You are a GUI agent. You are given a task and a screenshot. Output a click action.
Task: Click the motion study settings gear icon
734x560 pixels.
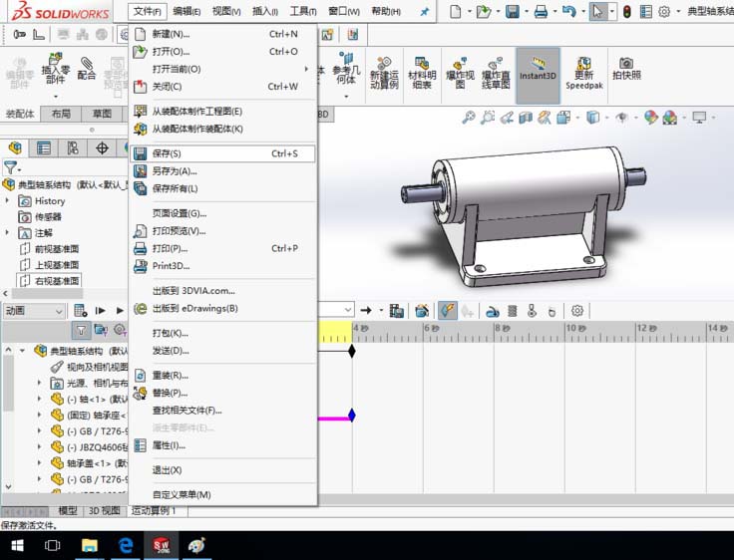pyautogui.click(x=577, y=311)
